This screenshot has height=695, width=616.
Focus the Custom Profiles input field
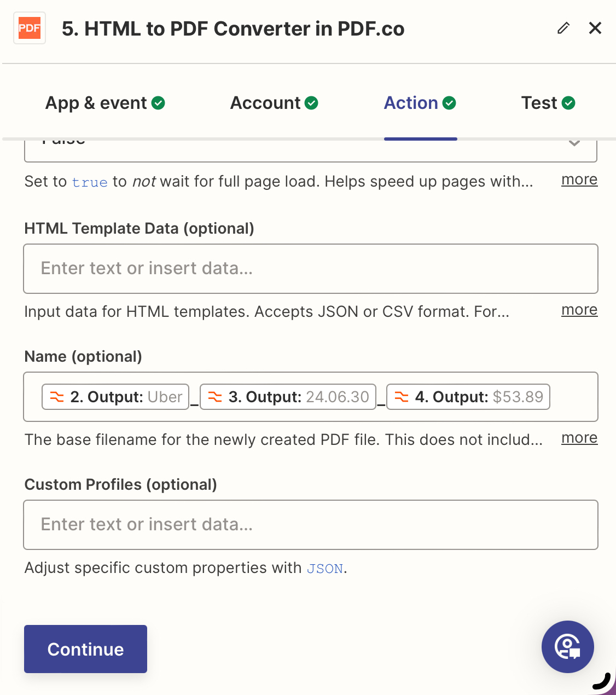click(x=311, y=525)
